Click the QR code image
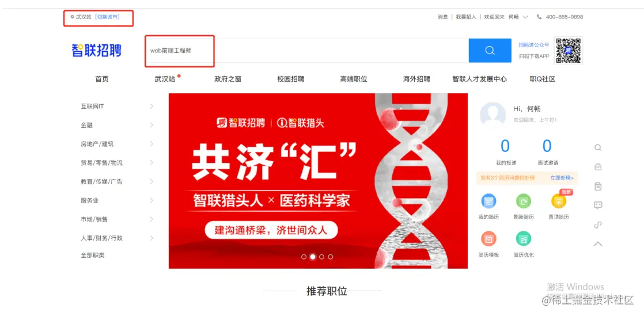 (x=569, y=51)
